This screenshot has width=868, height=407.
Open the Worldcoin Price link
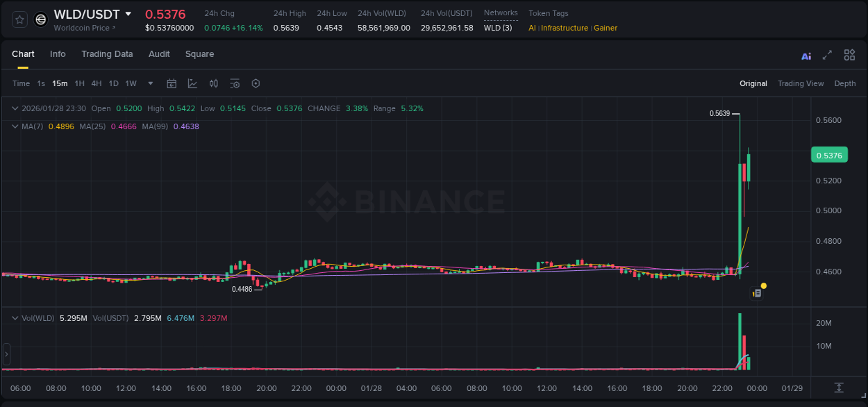tap(79, 28)
